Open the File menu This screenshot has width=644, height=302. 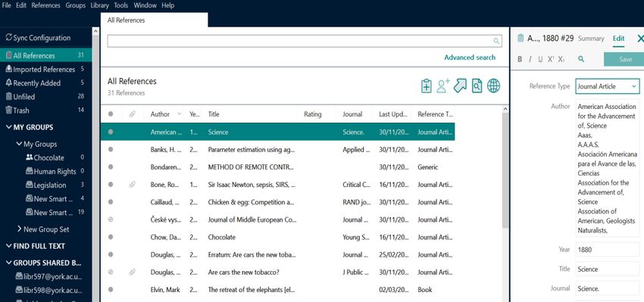(7, 5)
